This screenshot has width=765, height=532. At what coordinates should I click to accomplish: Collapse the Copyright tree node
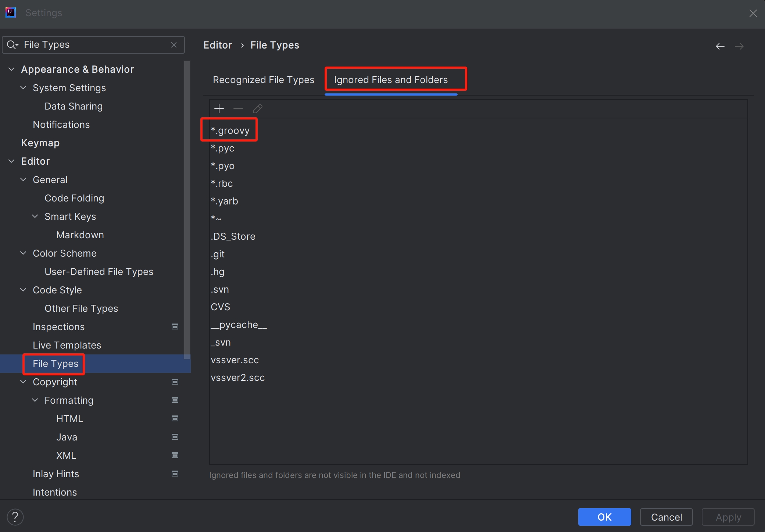tap(23, 382)
